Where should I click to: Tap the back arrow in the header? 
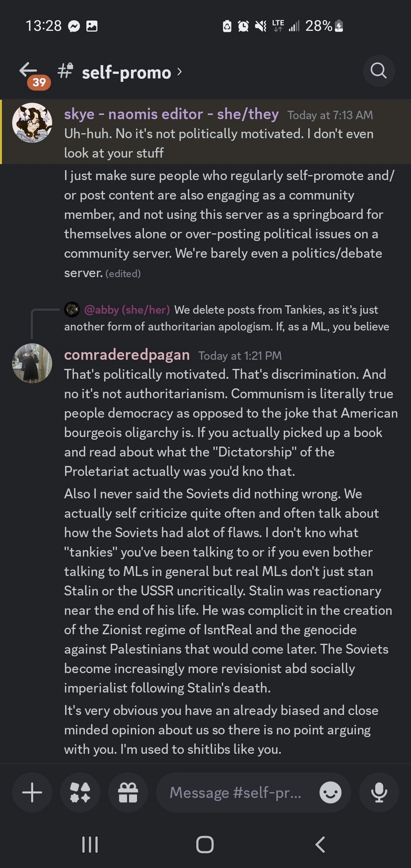pyautogui.click(x=29, y=70)
